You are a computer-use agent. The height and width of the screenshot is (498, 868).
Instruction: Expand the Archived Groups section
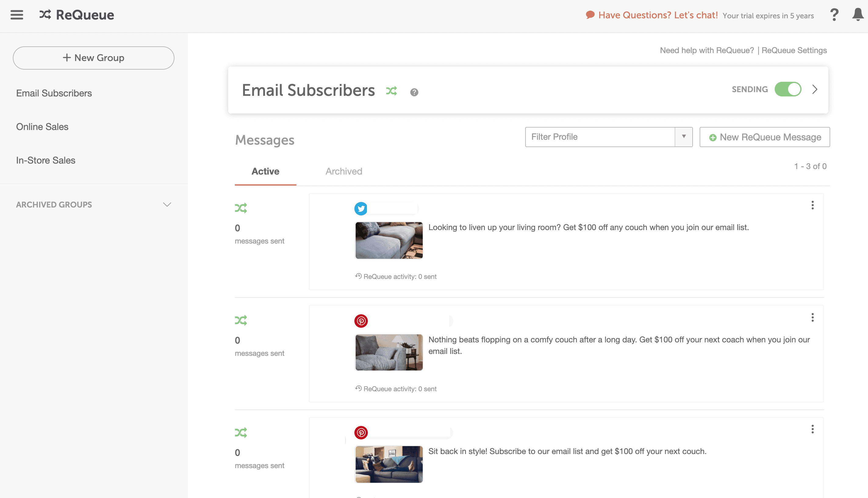pos(167,204)
